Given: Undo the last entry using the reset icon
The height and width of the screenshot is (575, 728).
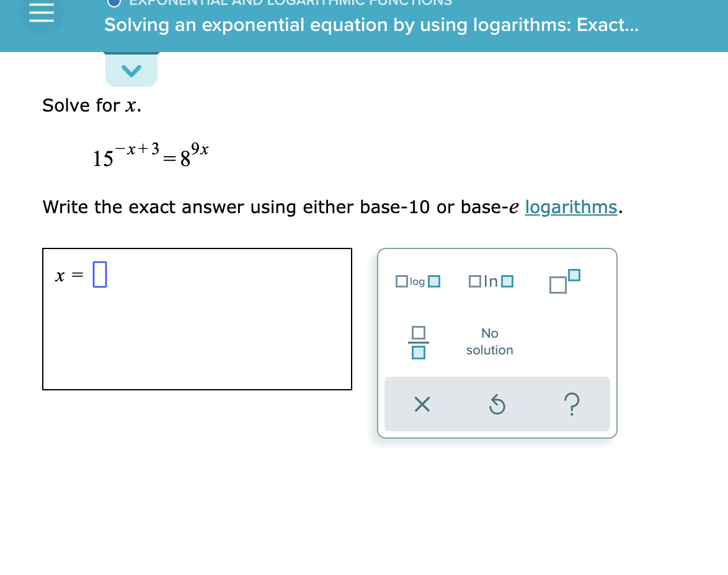Looking at the screenshot, I should (497, 404).
